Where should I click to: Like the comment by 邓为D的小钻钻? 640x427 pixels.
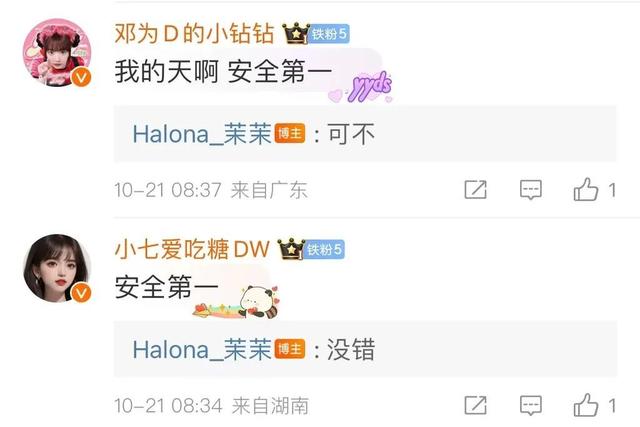point(586,189)
